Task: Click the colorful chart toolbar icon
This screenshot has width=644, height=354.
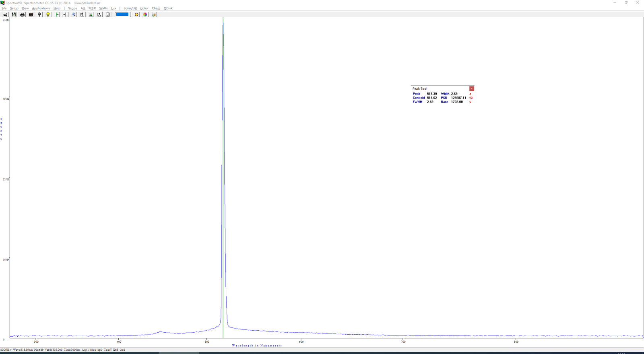Action: click(x=154, y=14)
